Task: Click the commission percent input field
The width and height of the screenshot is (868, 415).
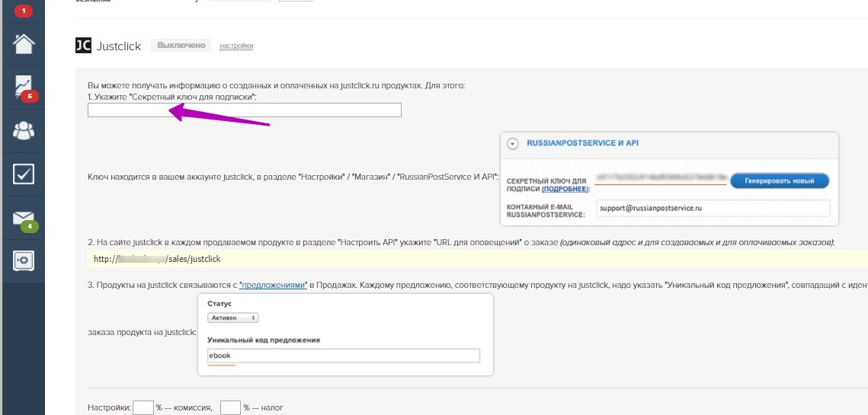Action: point(143,408)
